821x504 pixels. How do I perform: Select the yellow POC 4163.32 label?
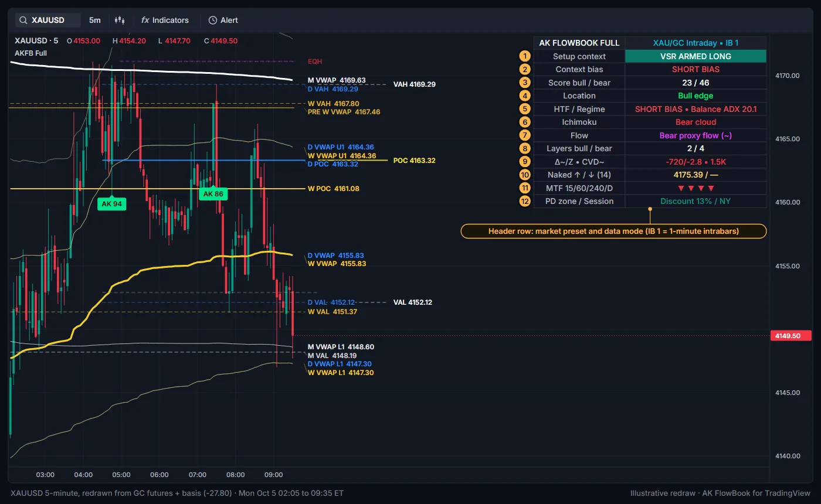pyautogui.click(x=415, y=161)
